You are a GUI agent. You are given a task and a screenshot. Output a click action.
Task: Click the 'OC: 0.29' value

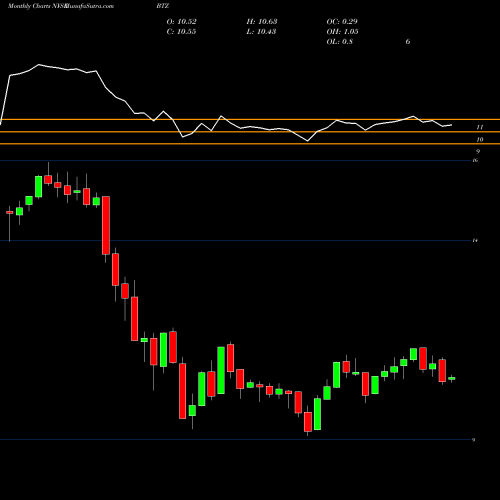click(x=342, y=22)
